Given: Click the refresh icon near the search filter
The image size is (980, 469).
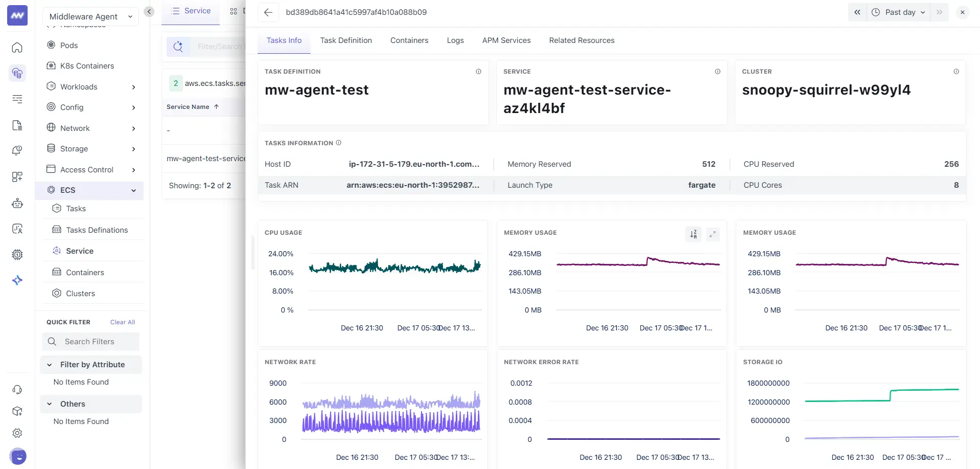Looking at the screenshot, I should point(178,46).
